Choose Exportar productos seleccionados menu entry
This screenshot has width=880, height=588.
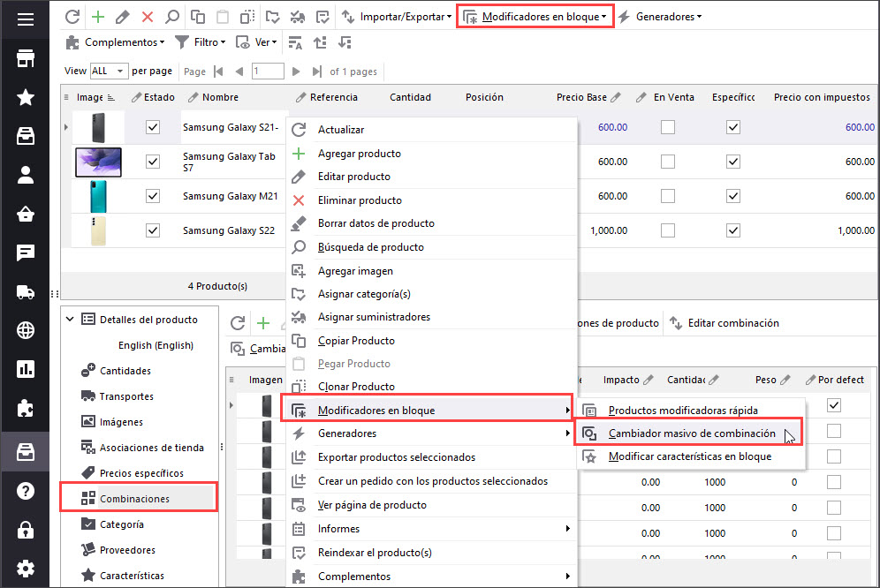(431, 457)
